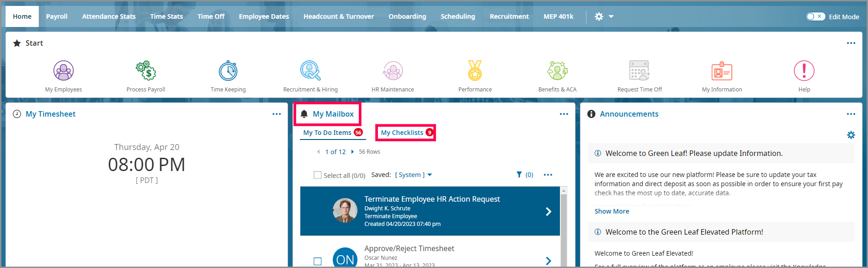
Task: Click the My Timesheet clock icon
Action: point(17,114)
